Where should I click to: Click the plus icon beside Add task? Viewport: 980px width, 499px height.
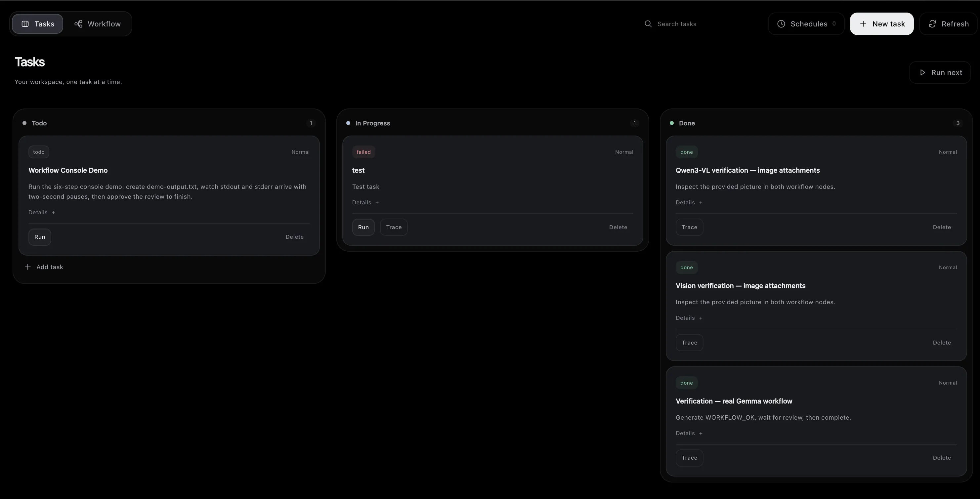tap(27, 267)
